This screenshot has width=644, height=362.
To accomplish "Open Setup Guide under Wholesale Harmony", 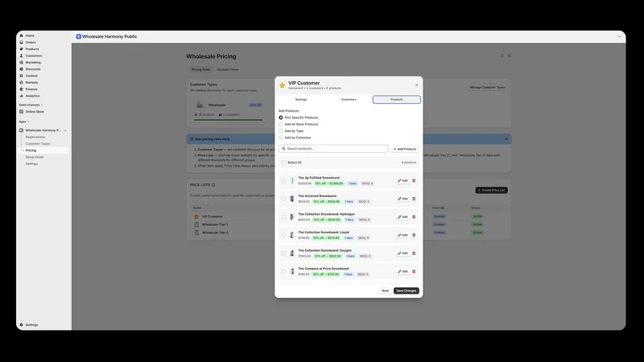I will coord(35,157).
